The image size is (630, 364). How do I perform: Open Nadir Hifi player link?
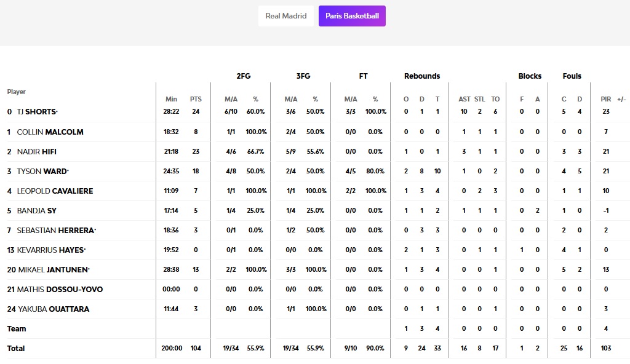point(37,151)
